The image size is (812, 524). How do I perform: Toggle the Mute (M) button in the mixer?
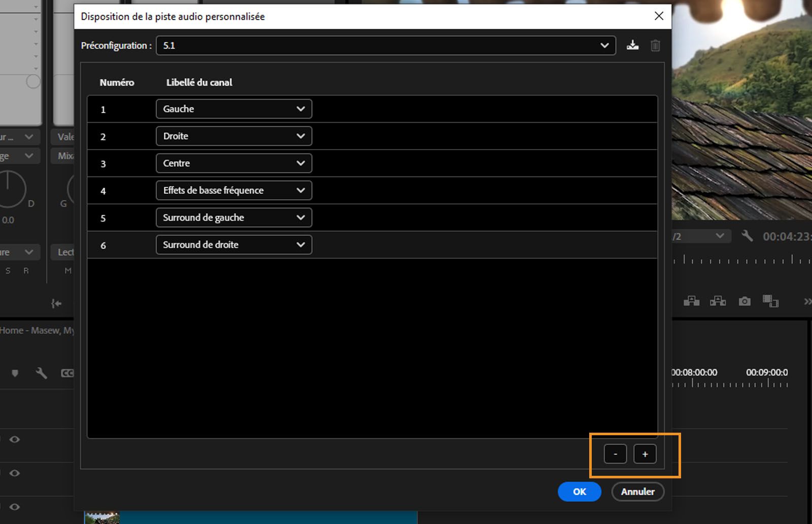click(x=68, y=271)
